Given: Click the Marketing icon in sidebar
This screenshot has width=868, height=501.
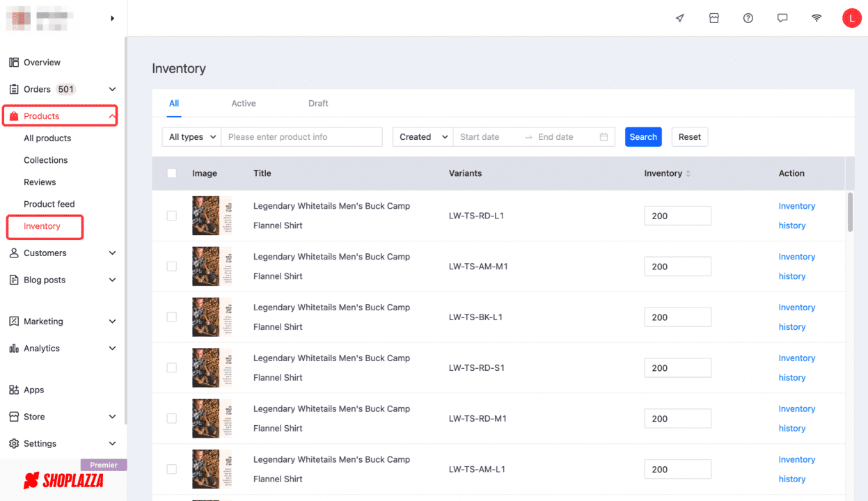Looking at the screenshot, I should (x=14, y=321).
